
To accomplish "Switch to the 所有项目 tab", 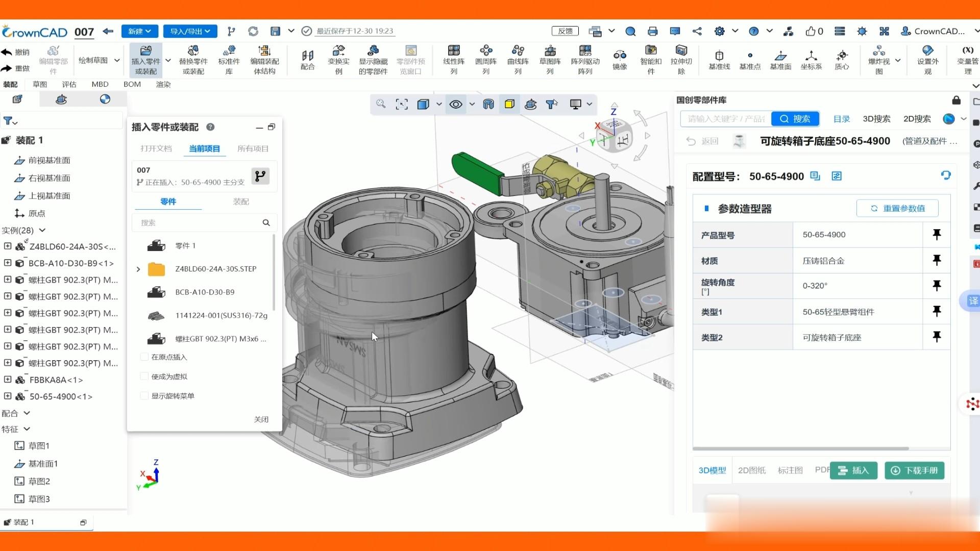I will (253, 148).
